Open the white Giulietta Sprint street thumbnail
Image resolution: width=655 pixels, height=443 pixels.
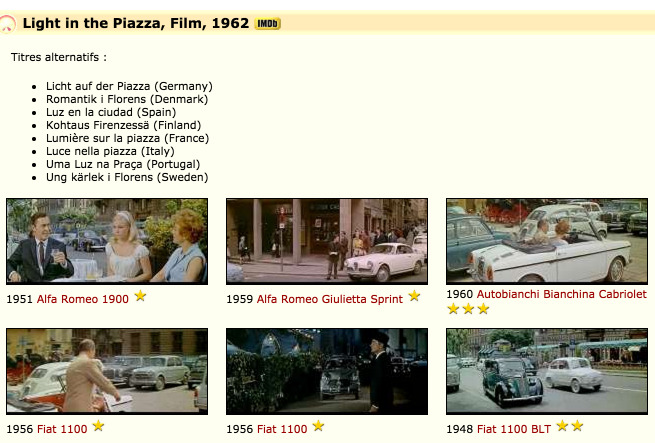click(x=327, y=242)
